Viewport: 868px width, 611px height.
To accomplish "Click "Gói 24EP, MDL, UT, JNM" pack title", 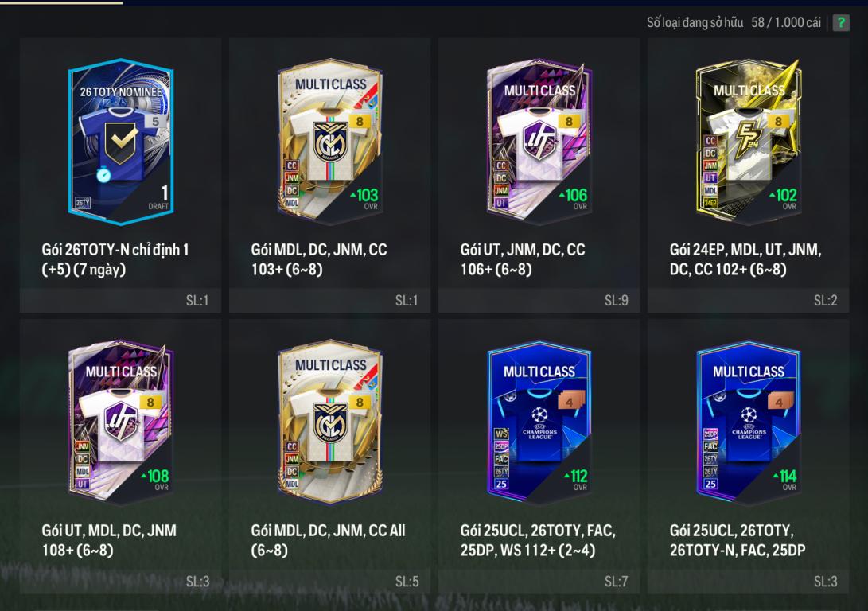I will coord(745,250).
